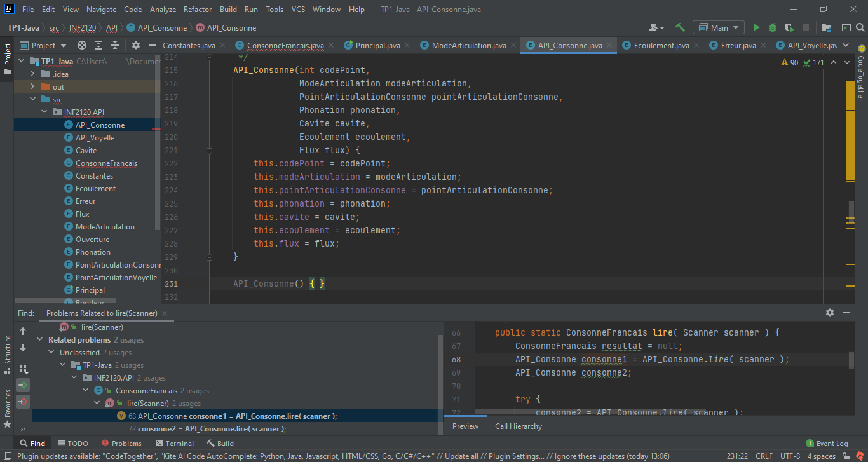
Task: Open the Refactor menu
Action: click(x=198, y=10)
